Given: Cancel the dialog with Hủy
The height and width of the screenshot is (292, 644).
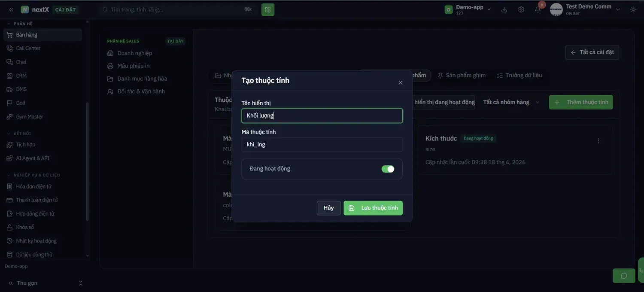Looking at the screenshot, I should click(328, 208).
